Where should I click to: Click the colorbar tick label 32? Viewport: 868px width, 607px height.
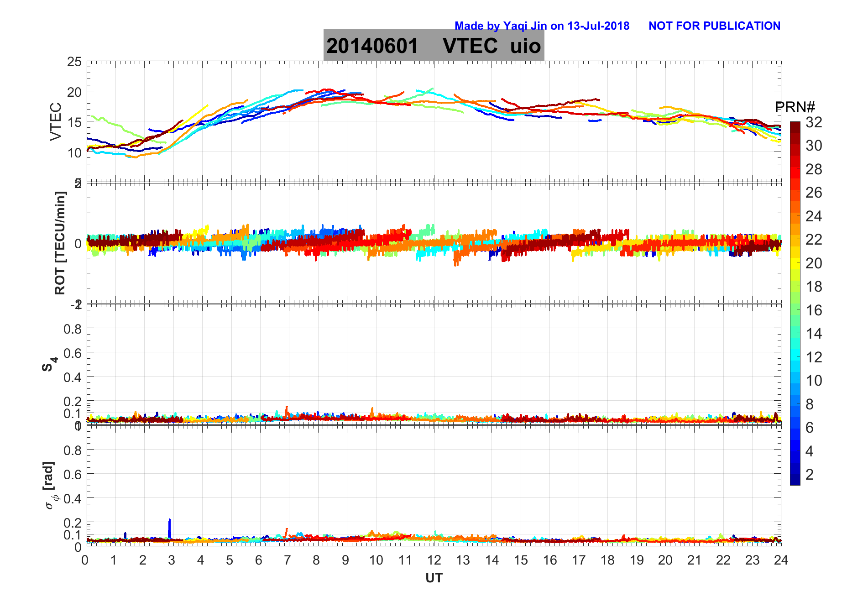814,122
